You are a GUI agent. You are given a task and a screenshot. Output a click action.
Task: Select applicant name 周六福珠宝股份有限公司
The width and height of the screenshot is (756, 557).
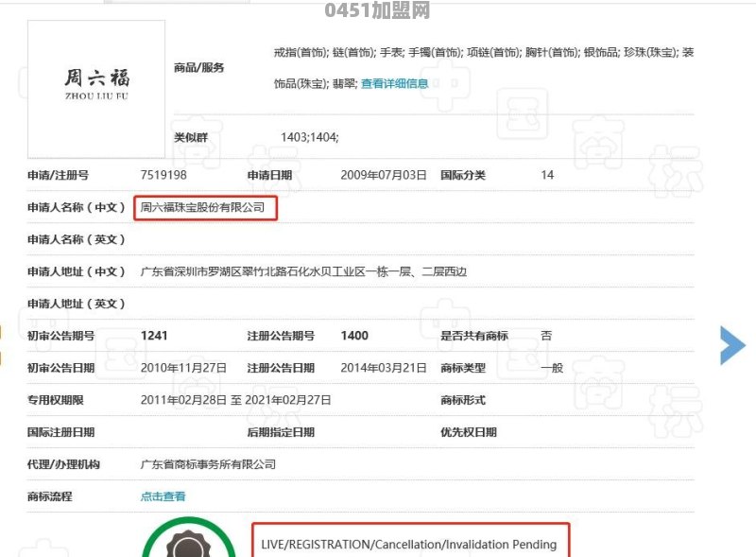click(202, 207)
